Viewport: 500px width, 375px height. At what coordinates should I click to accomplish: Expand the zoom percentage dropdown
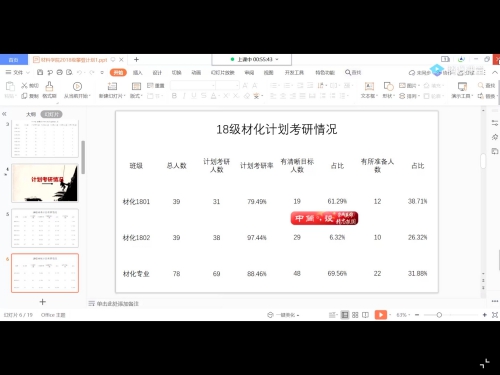(x=403, y=315)
